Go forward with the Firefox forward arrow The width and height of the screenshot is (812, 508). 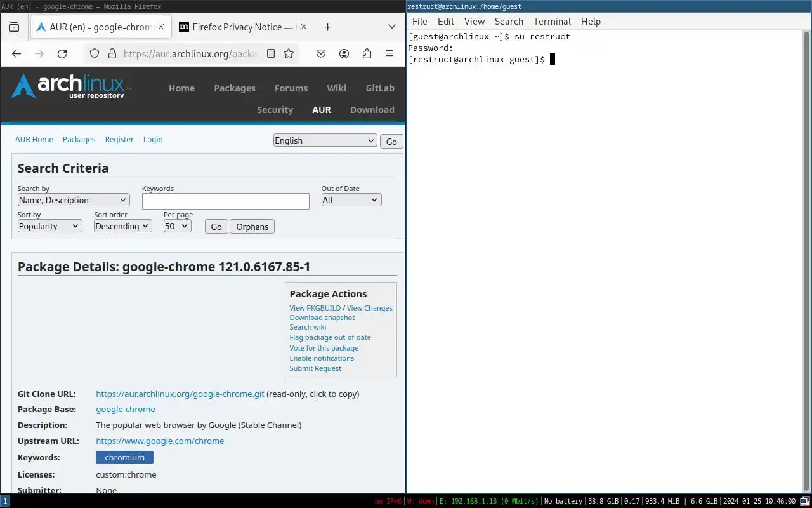tap(39, 54)
